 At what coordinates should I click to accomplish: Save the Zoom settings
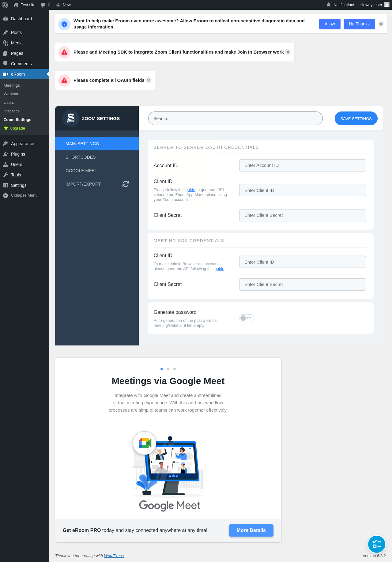coord(356,119)
